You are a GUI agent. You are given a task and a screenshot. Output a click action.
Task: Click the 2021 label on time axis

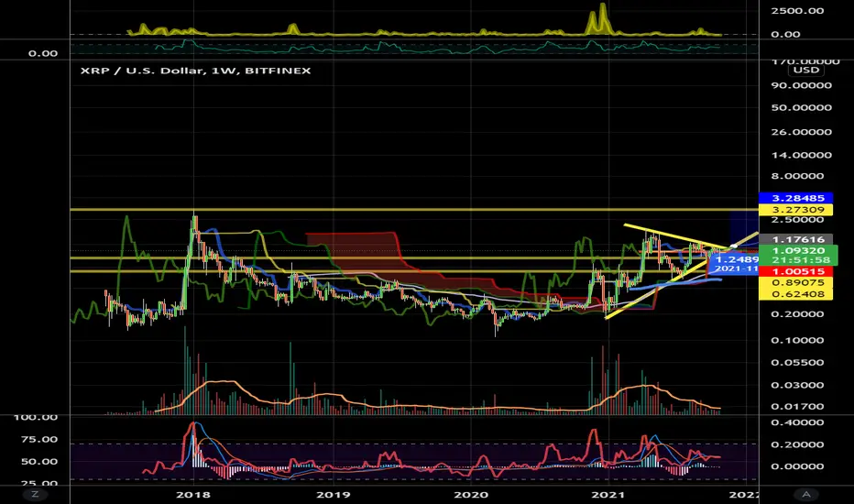[x=608, y=495]
